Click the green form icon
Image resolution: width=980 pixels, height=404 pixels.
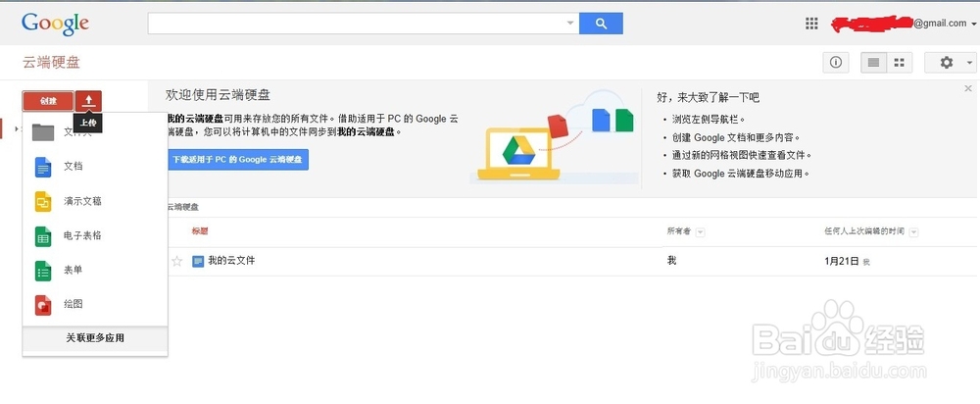43,271
